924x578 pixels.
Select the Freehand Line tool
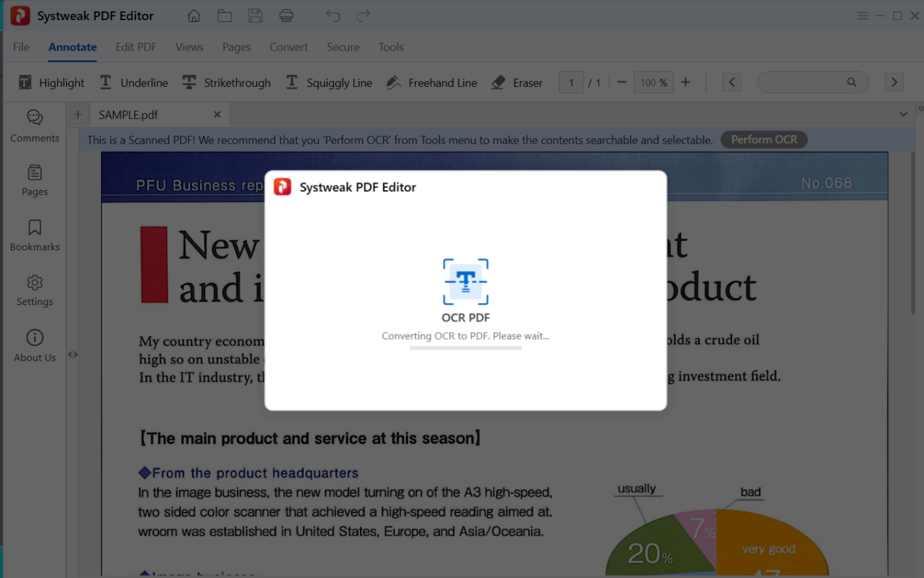432,83
